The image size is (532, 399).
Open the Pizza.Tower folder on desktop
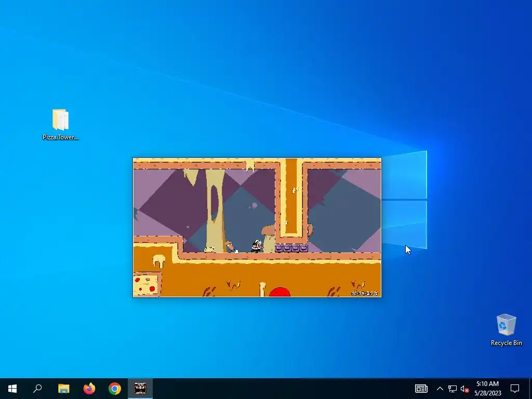pos(60,124)
